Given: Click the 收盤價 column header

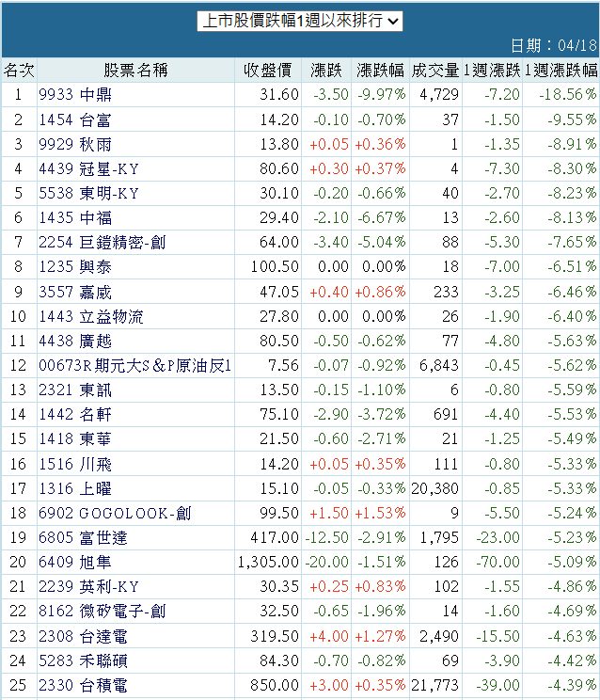Looking at the screenshot, I should 268,70.
